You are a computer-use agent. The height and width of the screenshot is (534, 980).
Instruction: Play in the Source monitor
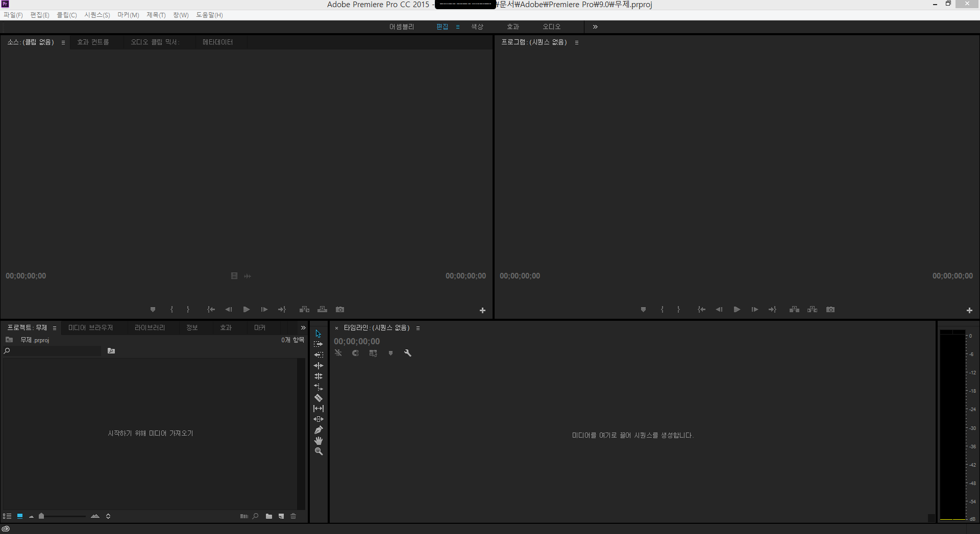(x=247, y=310)
